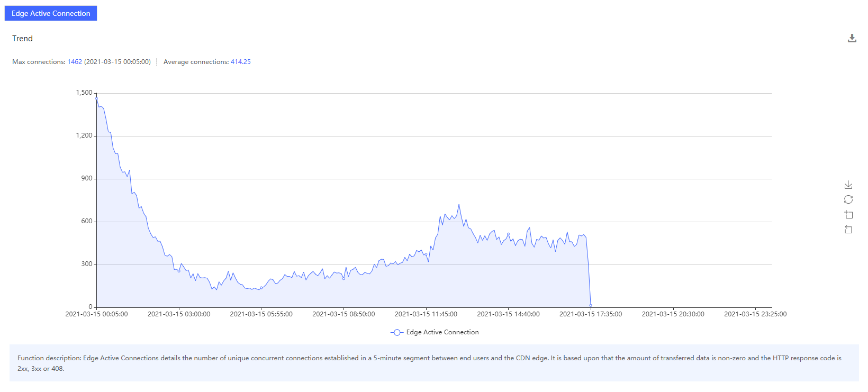Click the data marker above 05:55:00
This screenshot has height=392, width=868.
click(261, 288)
